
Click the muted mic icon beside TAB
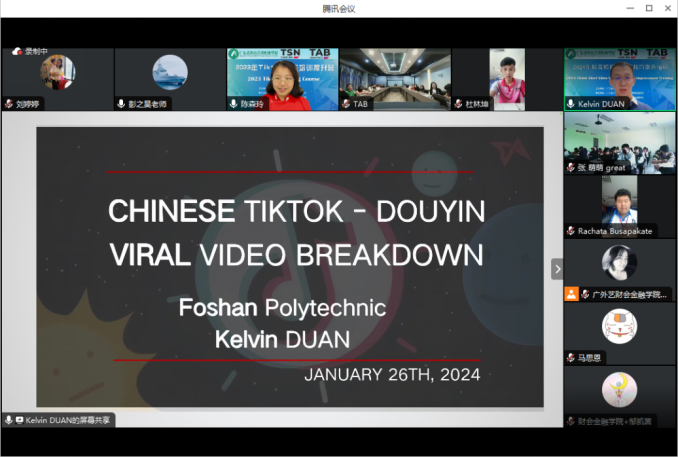point(346,103)
